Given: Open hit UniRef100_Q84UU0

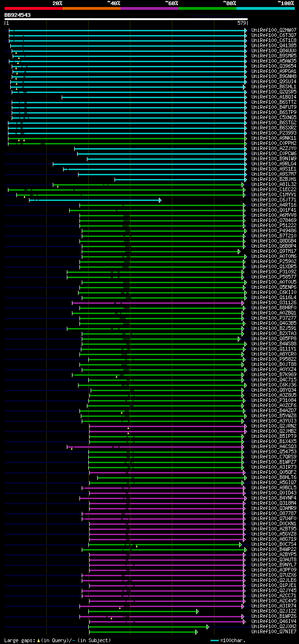Looking at the screenshot, I should (274, 50).
